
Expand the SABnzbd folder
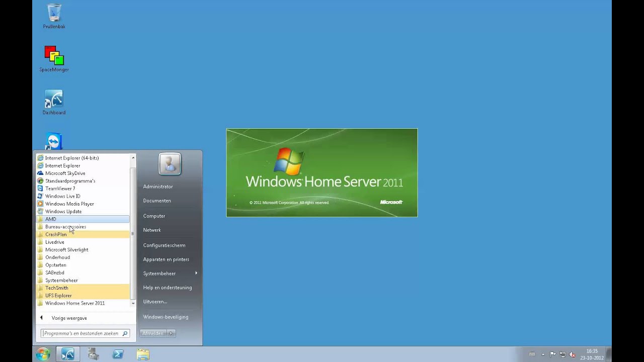(83, 273)
